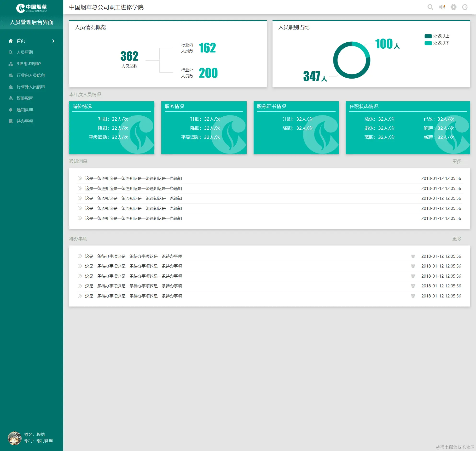The width and height of the screenshot is (476, 451).
Task: Click trash icon on the last to-do row
Action: tap(413, 296)
